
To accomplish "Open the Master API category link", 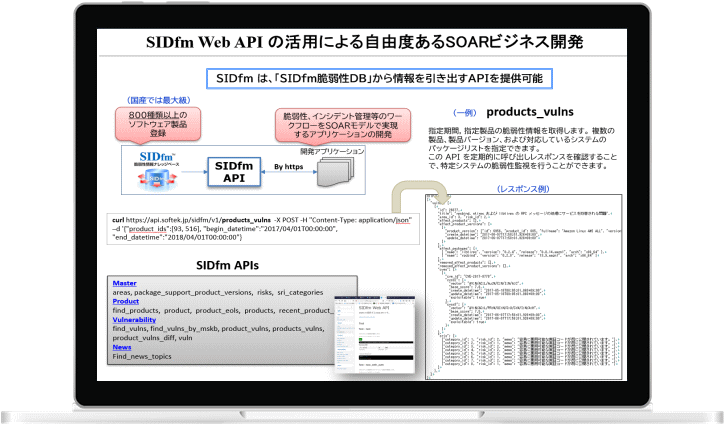I will tap(124, 283).
